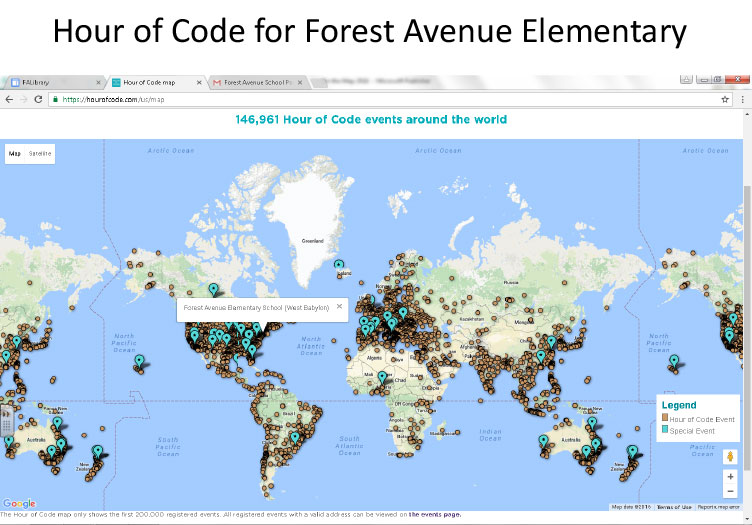Click the Street View pegman icon
The image size is (752, 525).
[730, 456]
